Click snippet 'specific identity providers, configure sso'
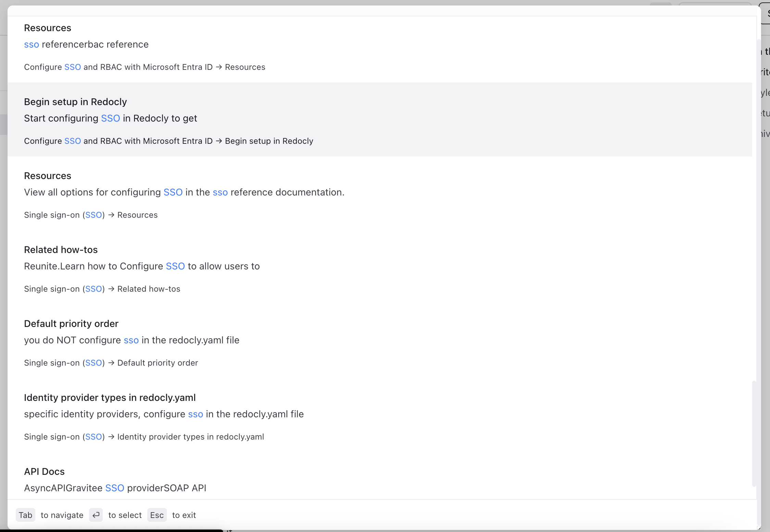The height and width of the screenshot is (532, 770). pos(113,414)
